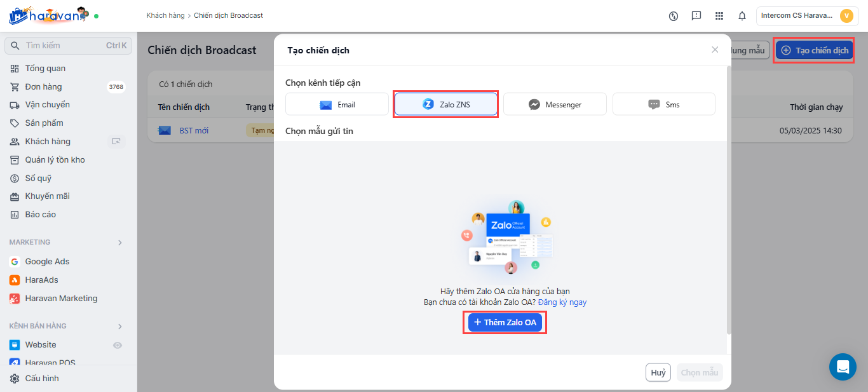Image resolution: width=868 pixels, height=392 pixels.
Task: Open the activity history clock icon
Action: pyautogui.click(x=674, y=16)
